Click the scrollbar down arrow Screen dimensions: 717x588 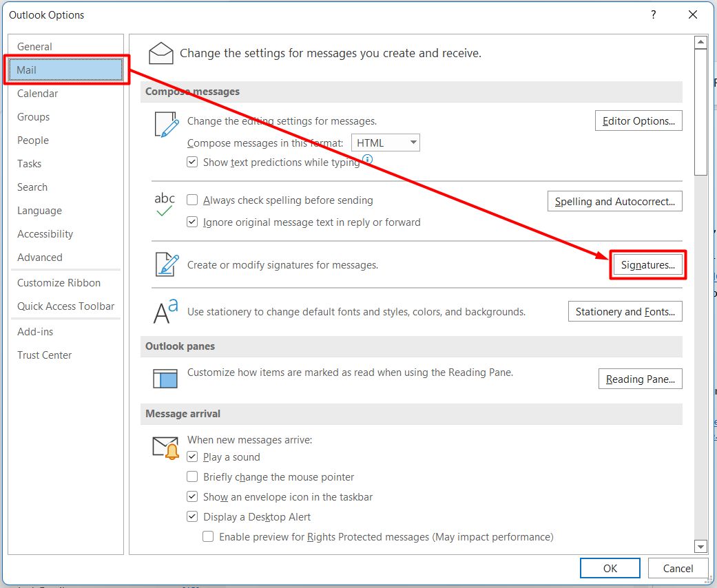700,546
